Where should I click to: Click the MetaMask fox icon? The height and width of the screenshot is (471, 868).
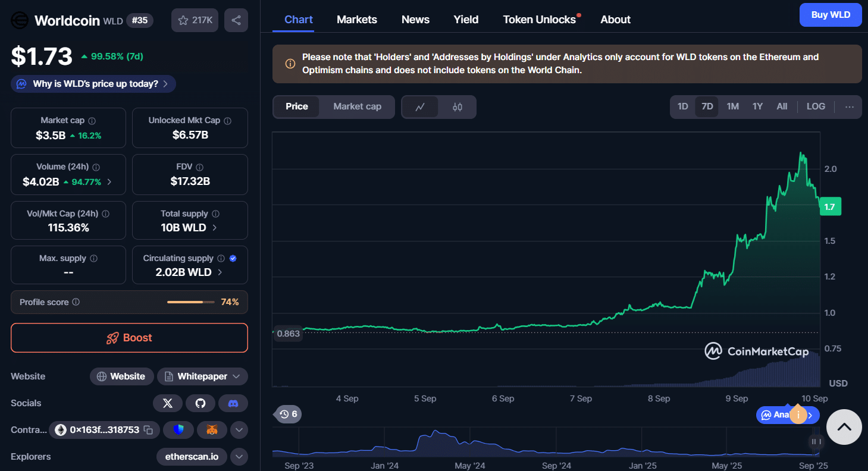coord(212,429)
